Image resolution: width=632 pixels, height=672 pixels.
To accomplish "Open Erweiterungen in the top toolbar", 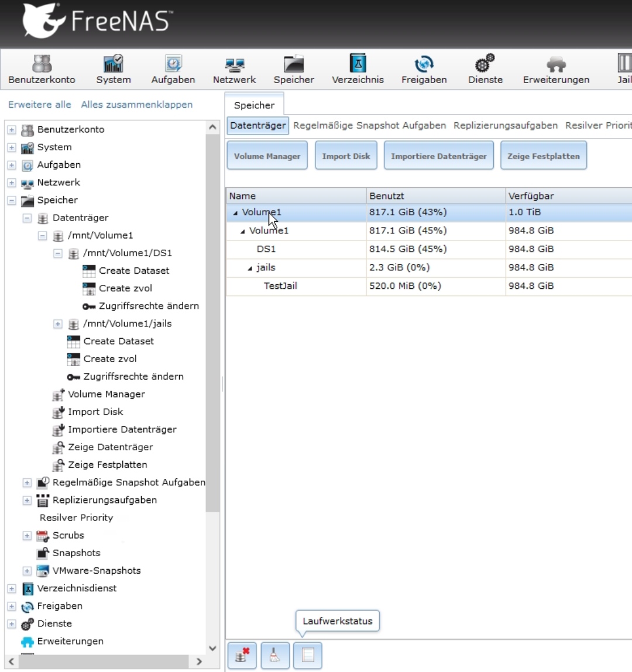I will [556, 69].
